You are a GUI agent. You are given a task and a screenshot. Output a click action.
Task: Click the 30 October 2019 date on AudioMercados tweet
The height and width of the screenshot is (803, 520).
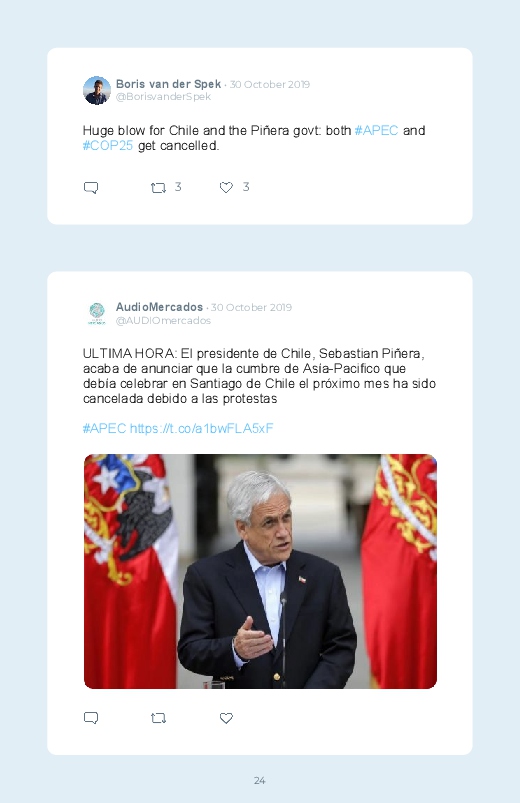(x=251, y=307)
